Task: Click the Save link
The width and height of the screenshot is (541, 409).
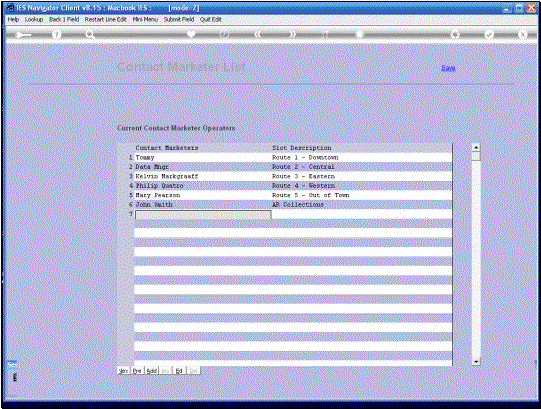Action: (448, 68)
